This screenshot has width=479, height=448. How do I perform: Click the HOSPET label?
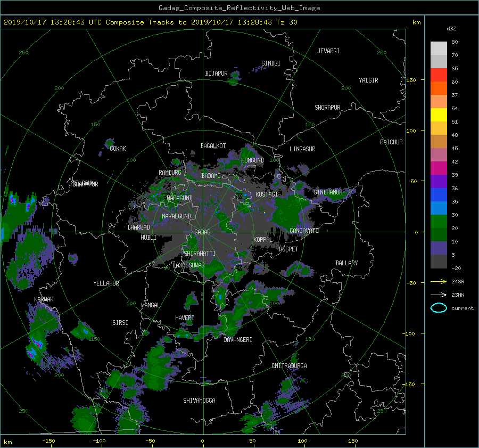pyautogui.click(x=288, y=249)
